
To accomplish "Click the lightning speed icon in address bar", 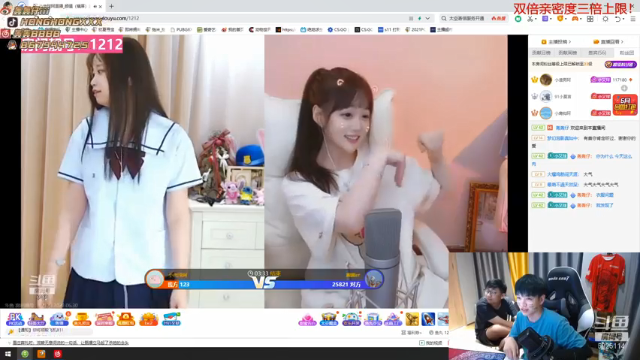I will (419, 18).
